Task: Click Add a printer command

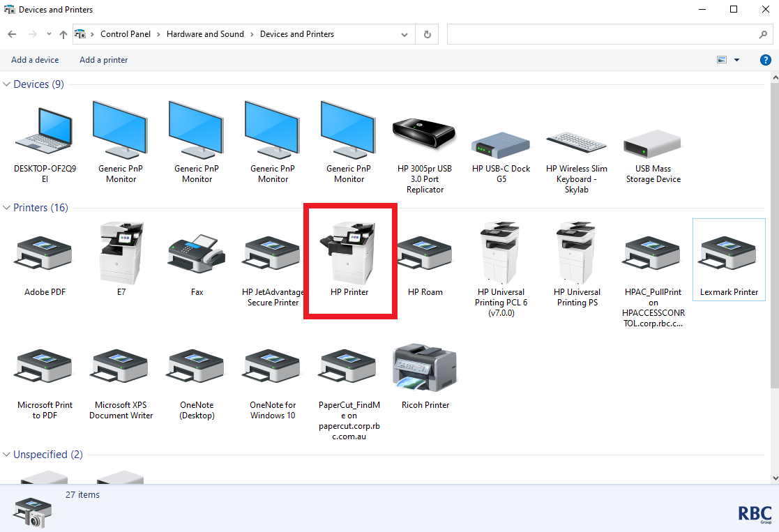Action: coord(103,60)
